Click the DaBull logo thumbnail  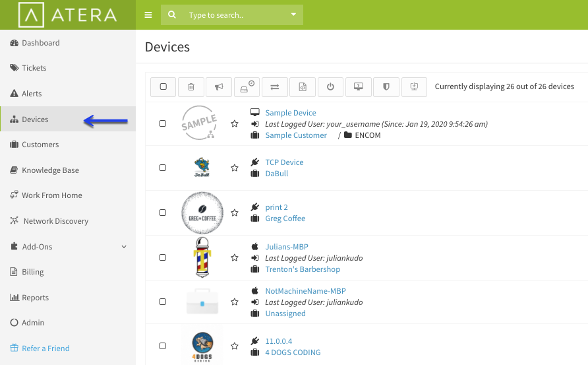coord(202,168)
